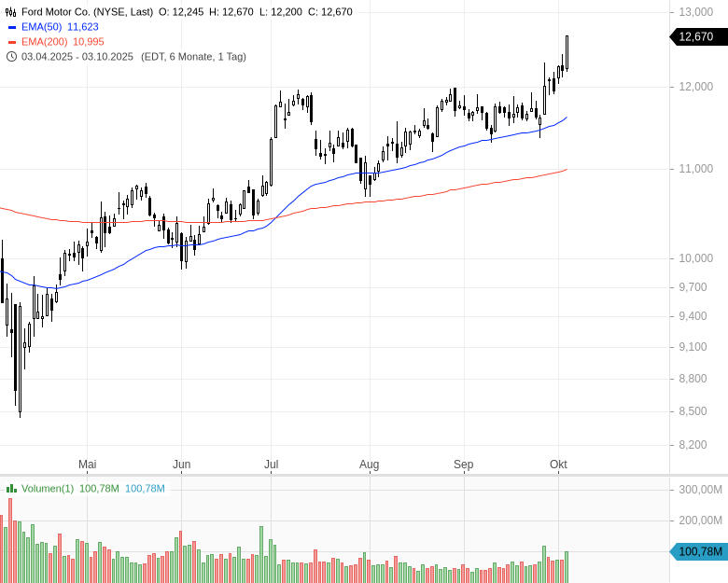The width and height of the screenshot is (728, 583).
Task: Click the blue 100,78M volume tag
Action: tap(698, 552)
